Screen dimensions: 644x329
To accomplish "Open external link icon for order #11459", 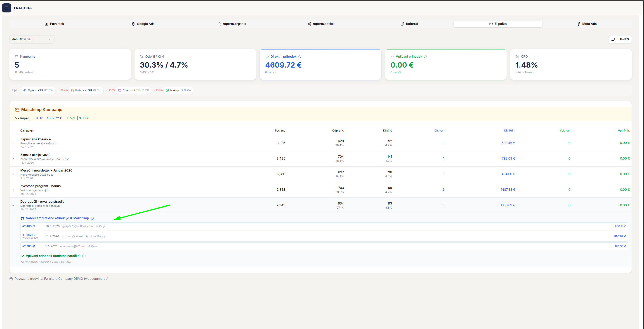I will pos(34,235).
